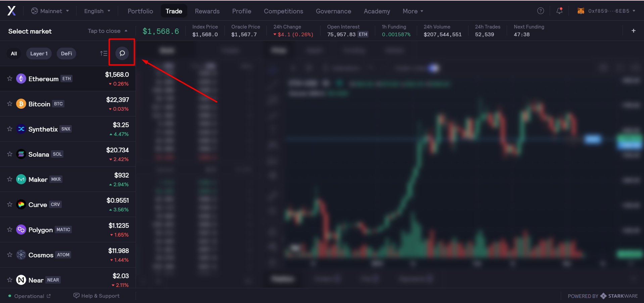Click the Maker coin icon

(x=21, y=179)
